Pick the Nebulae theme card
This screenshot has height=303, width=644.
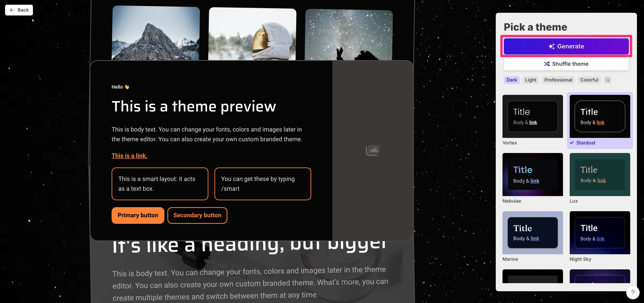click(x=533, y=178)
